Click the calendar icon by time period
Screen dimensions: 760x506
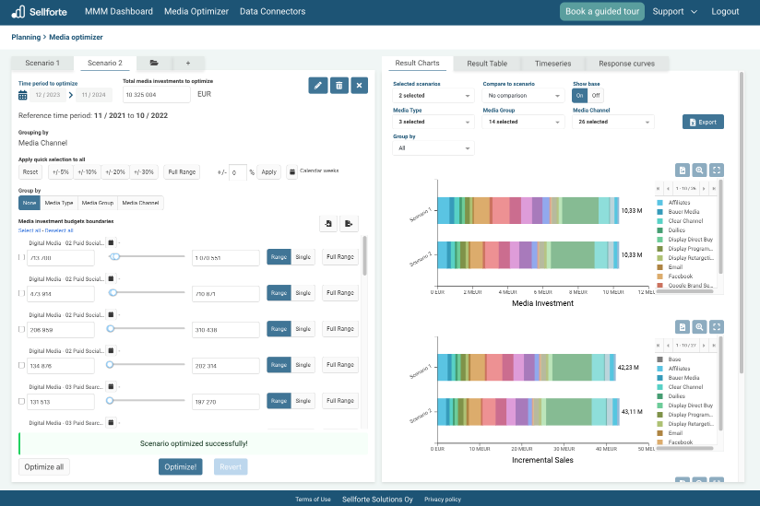[x=23, y=95]
